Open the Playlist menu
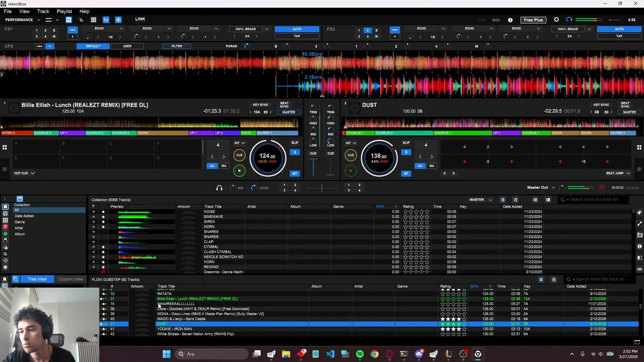This screenshot has width=644, height=362. 64,11
